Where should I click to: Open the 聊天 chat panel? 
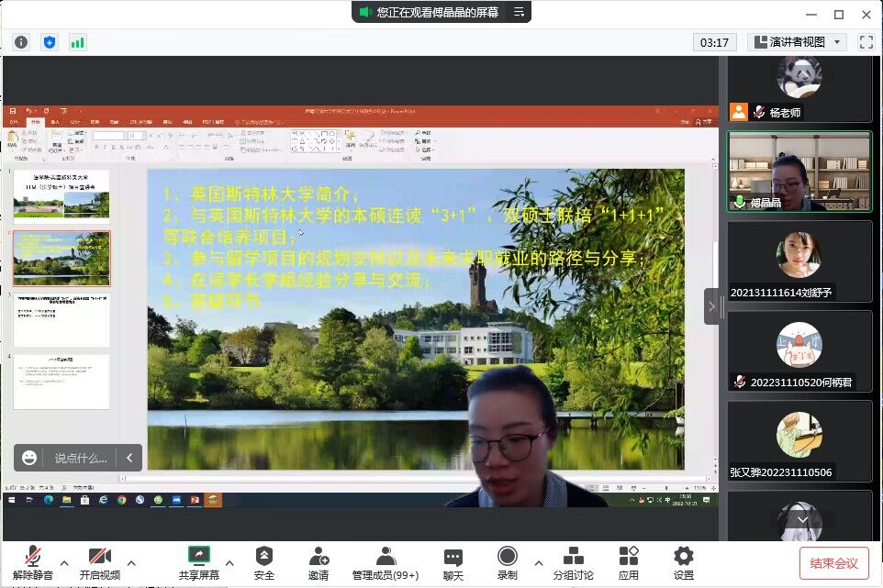453,562
